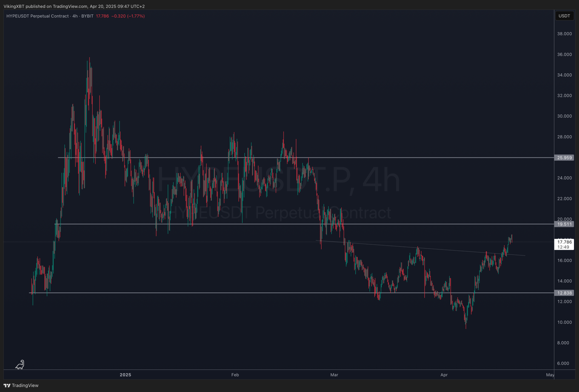The width and height of the screenshot is (579, 392).
Task: Click the 2025 label on time axis
Action: click(125, 375)
